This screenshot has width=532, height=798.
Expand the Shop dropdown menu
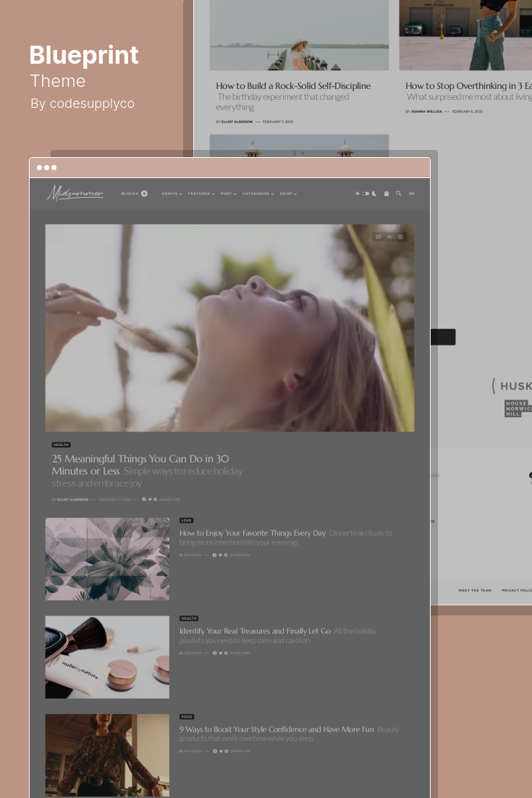click(x=288, y=193)
